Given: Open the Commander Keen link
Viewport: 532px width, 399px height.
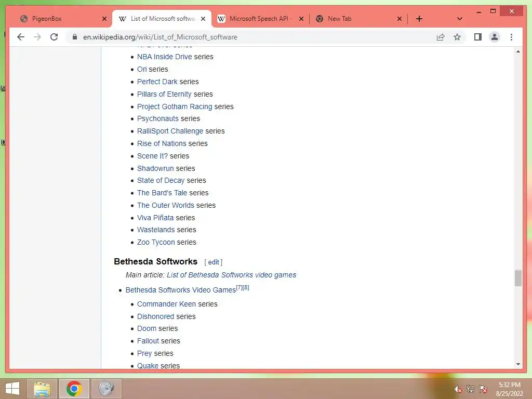Looking at the screenshot, I should pyautogui.click(x=166, y=304).
